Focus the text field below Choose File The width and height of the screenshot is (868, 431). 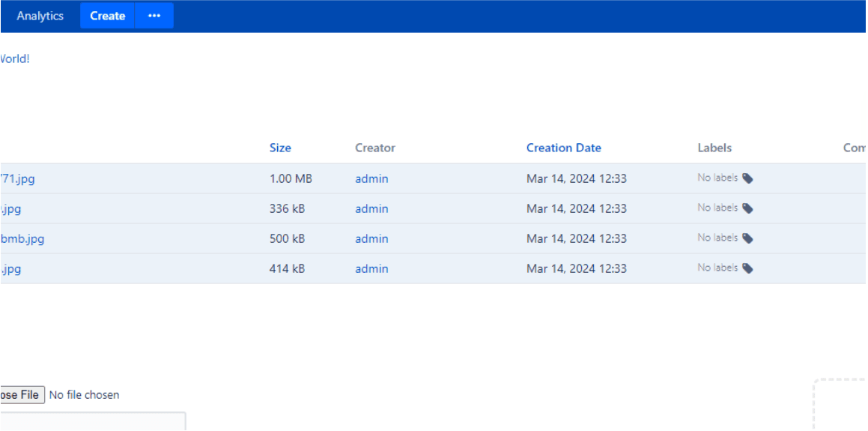click(91, 421)
